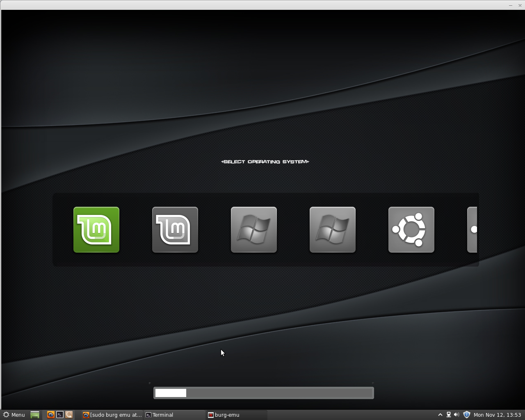This screenshot has height=420, width=525.
Task: Expand hidden tray icons with up arrow
Action: (x=440, y=415)
